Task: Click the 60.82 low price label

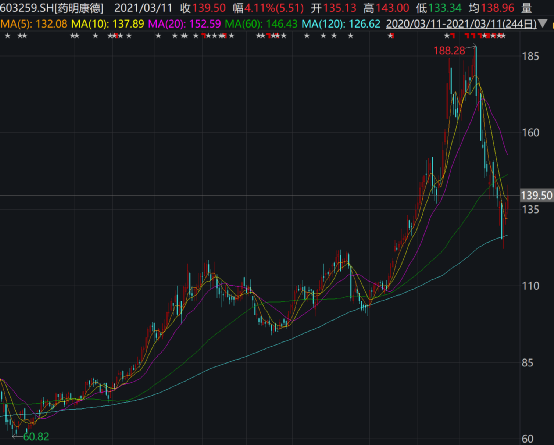Action: pyautogui.click(x=36, y=437)
